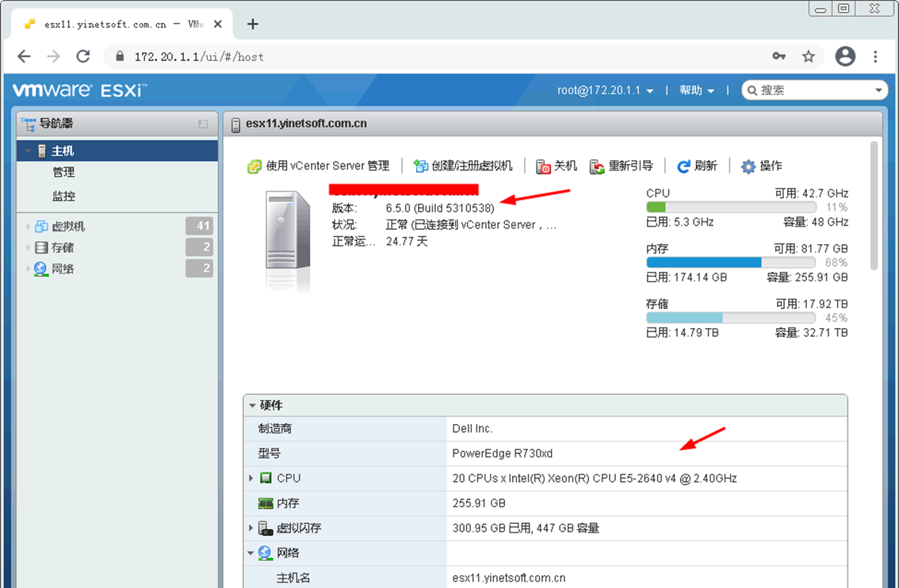Screen dimensions: 899x588
Task: Click 关机 shut down button
Action: pos(557,166)
